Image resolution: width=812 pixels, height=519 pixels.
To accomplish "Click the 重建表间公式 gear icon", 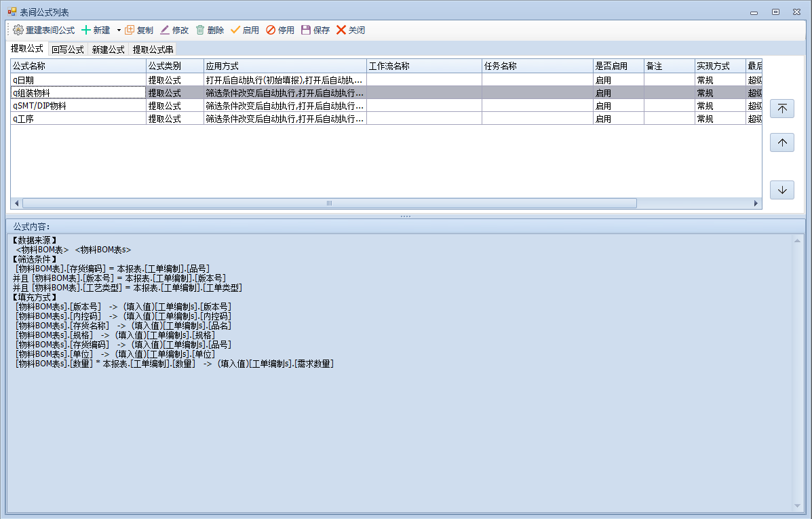I will click(18, 30).
